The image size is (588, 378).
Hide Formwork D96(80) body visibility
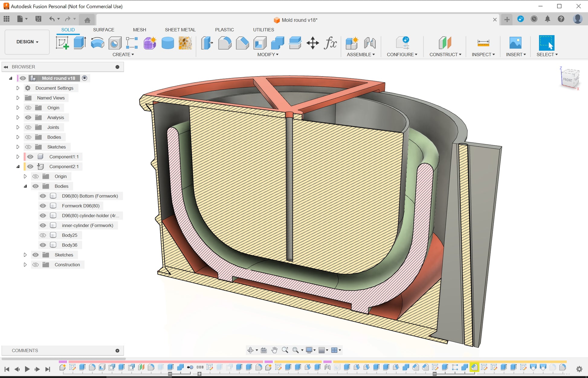coord(43,206)
